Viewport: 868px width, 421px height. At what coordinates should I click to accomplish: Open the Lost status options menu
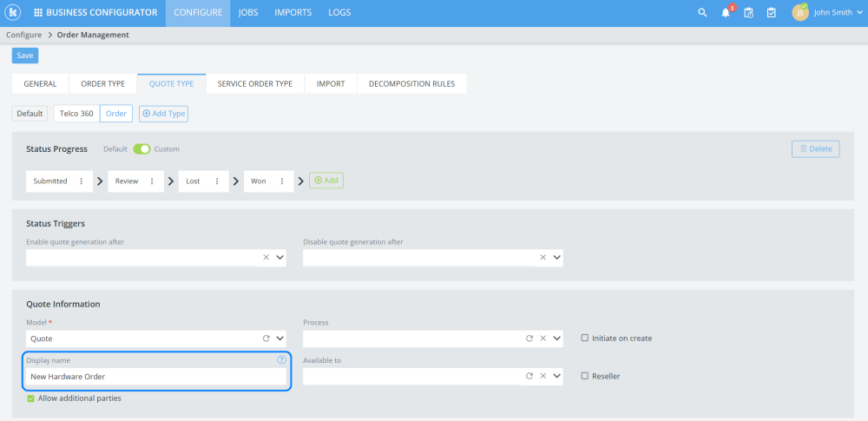(x=217, y=181)
